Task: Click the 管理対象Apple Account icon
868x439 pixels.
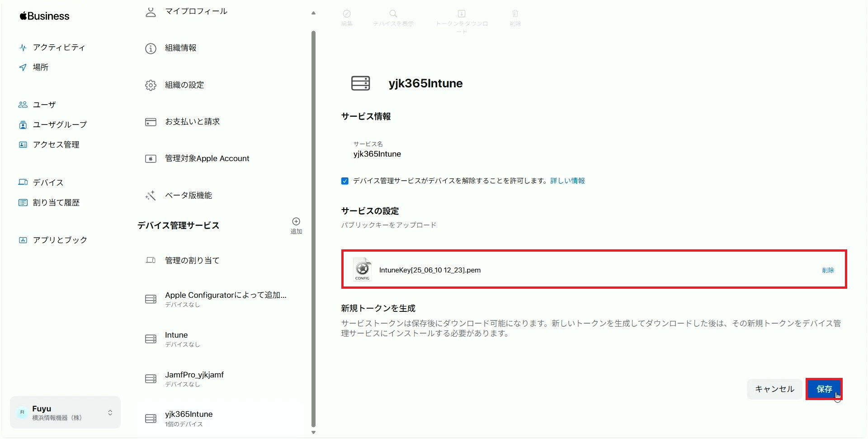Action: pyautogui.click(x=151, y=159)
